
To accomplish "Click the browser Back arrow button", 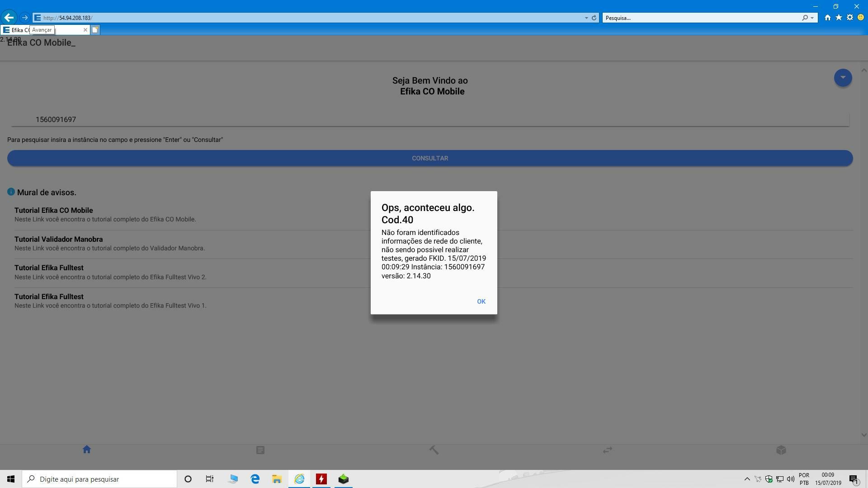I will point(9,18).
